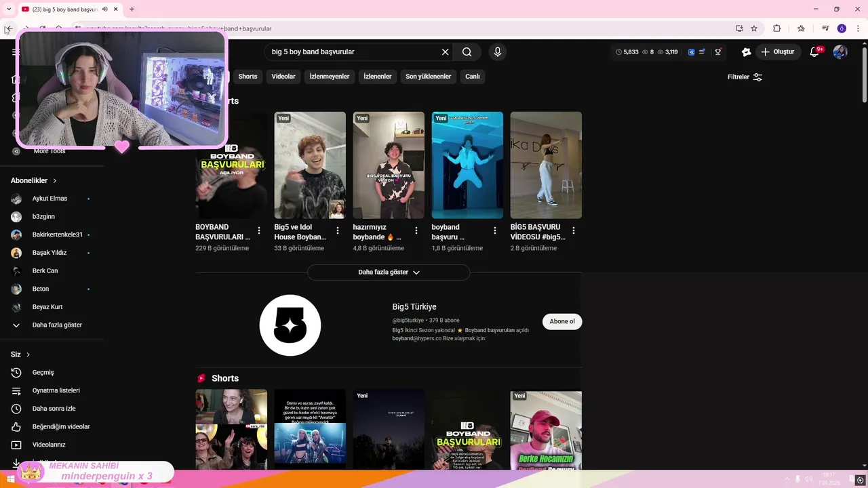Open options for hazırmıyız boybande short
The width and height of the screenshot is (868, 488).
click(x=416, y=230)
